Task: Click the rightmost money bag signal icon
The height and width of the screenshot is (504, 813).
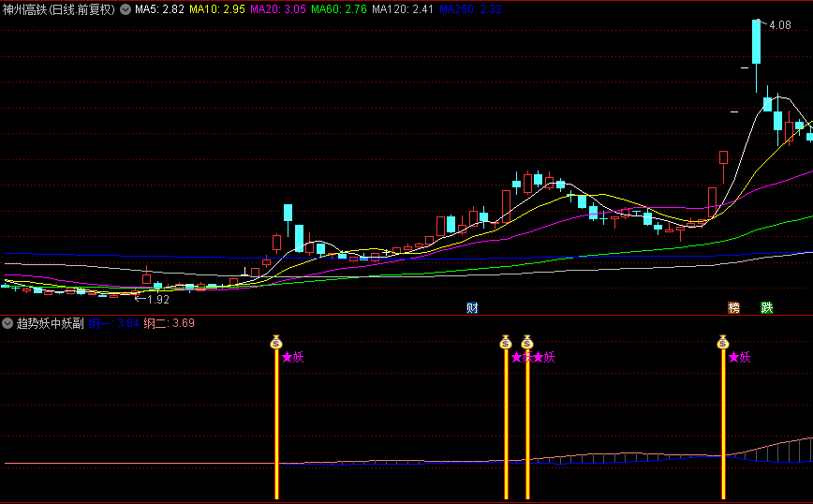Action: [723, 342]
